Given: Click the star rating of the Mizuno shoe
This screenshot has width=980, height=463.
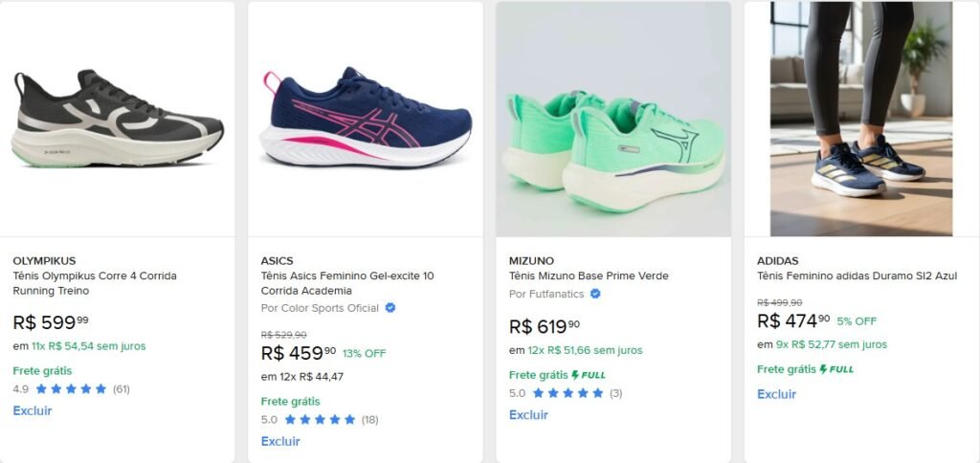Looking at the screenshot, I should [568, 393].
